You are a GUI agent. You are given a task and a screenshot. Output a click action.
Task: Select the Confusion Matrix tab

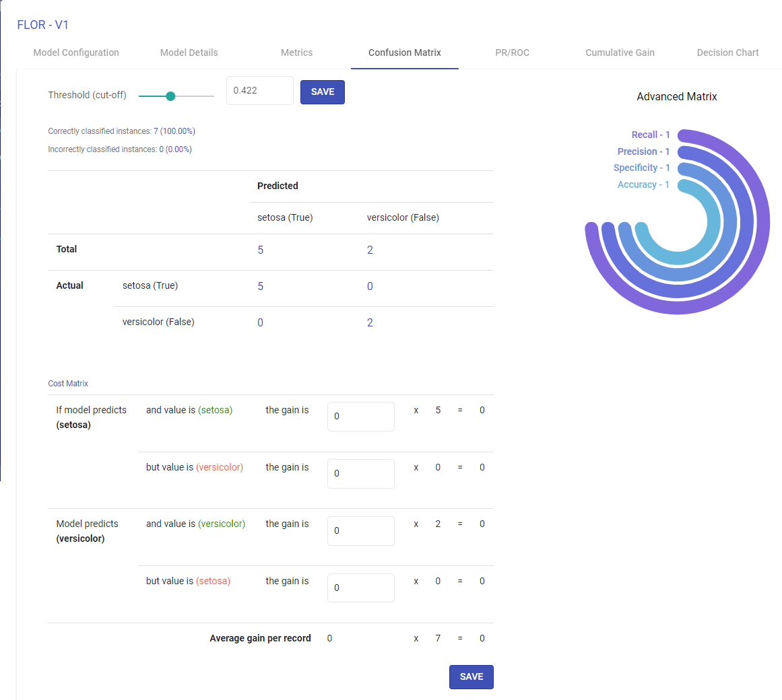click(404, 53)
